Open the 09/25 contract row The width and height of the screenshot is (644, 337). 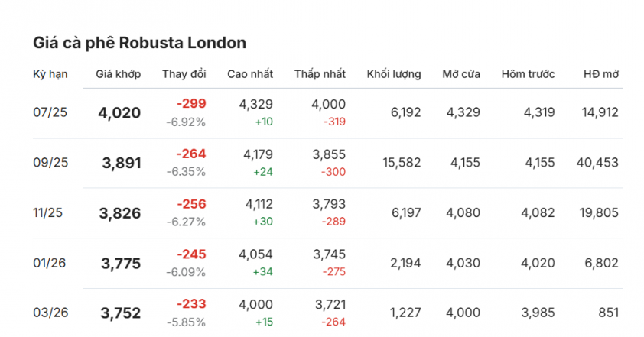coord(328,163)
